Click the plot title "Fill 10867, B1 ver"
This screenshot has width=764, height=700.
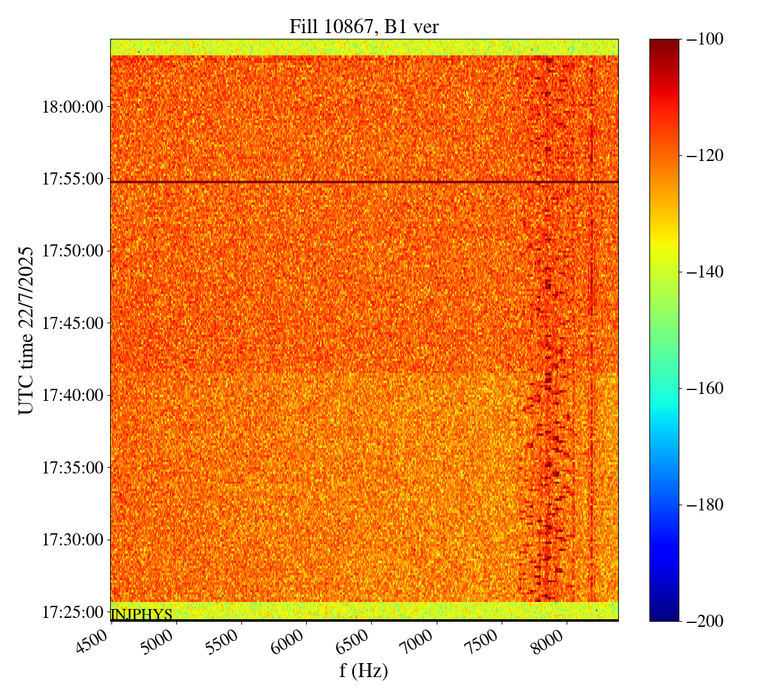(x=364, y=26)
